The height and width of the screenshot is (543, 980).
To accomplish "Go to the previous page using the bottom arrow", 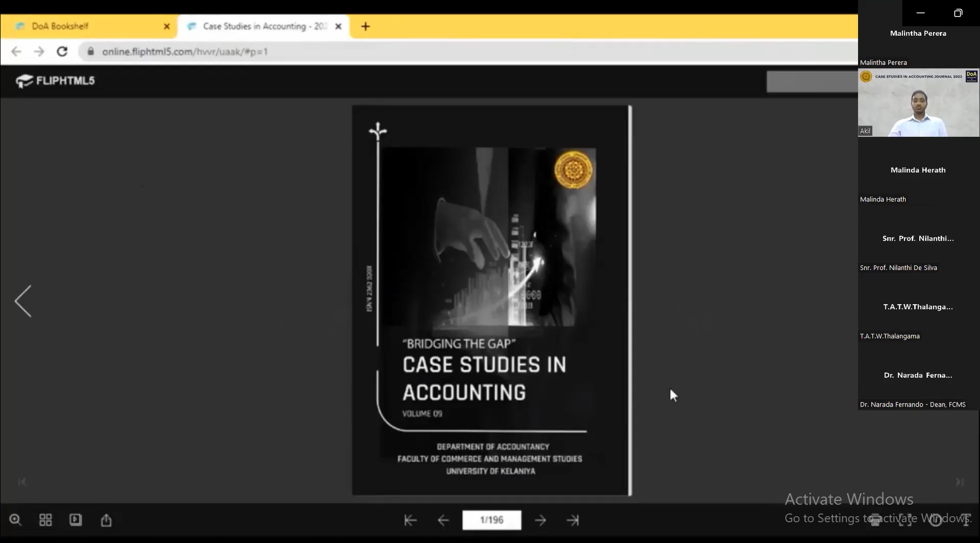I will point(444,521).
